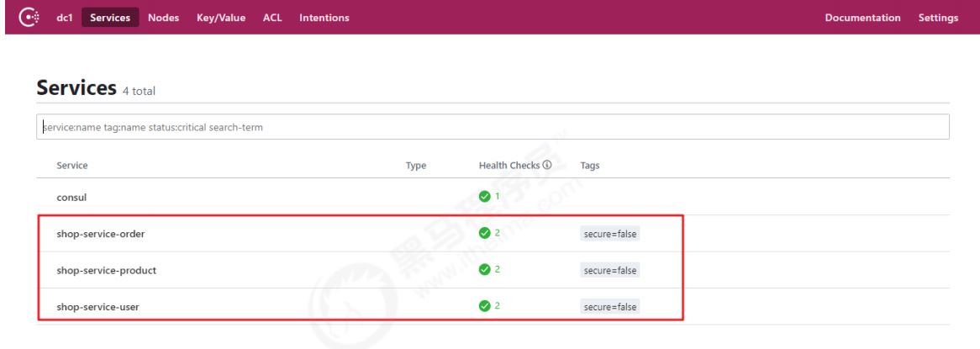Click secure=false tag for shop-service-order
Image resolution: width=980 pixels, height=349 pixels.
610,234
